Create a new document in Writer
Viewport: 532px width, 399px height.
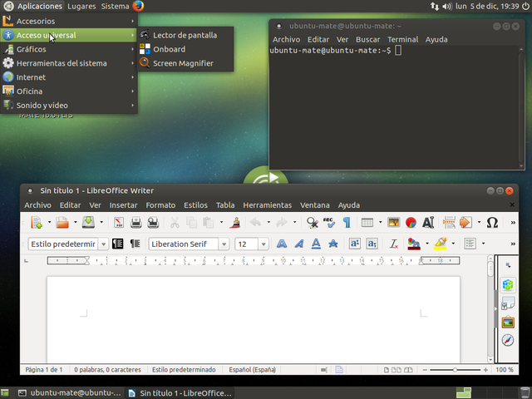tap(36, 223)
